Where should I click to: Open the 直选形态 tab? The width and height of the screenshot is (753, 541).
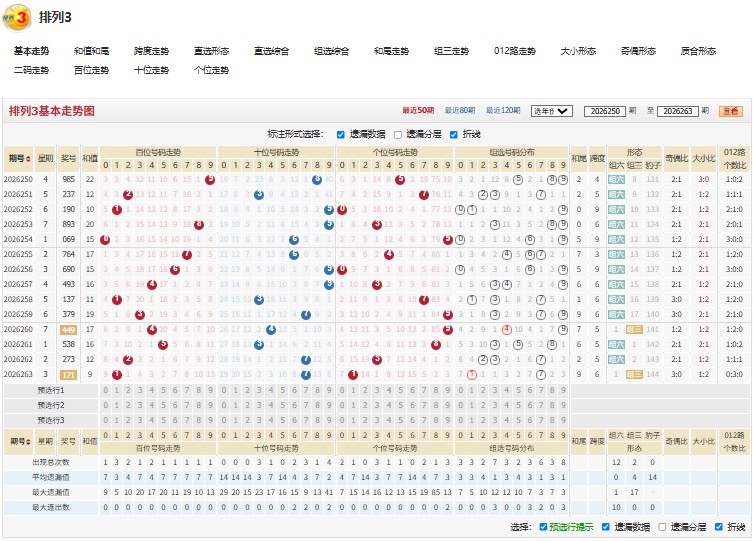click(x=211, y=51)
